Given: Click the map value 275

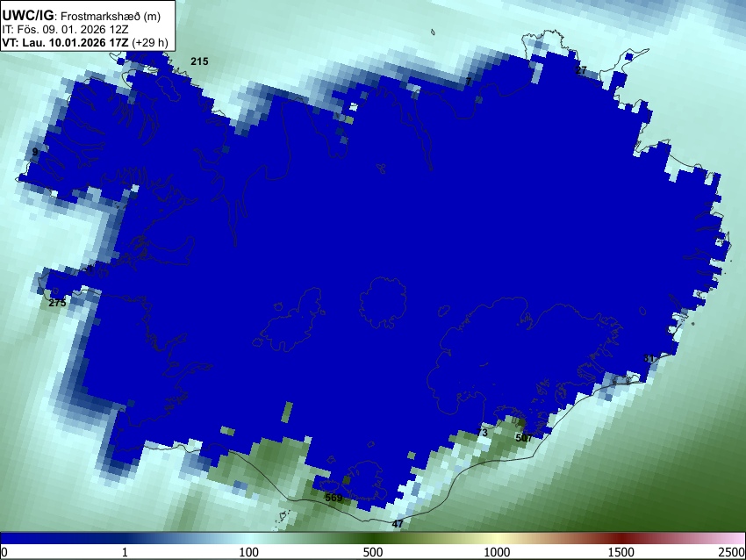Looking at the screenshot, I should 58,303.
